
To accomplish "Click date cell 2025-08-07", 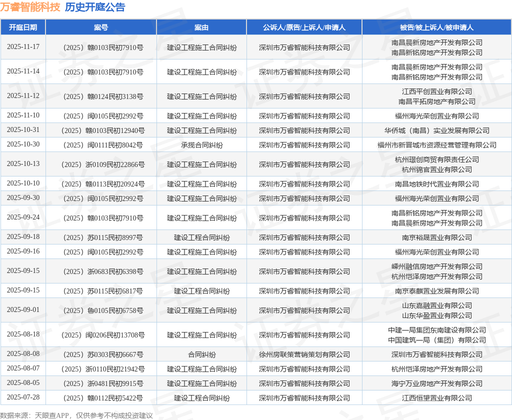I will (23, 368).
